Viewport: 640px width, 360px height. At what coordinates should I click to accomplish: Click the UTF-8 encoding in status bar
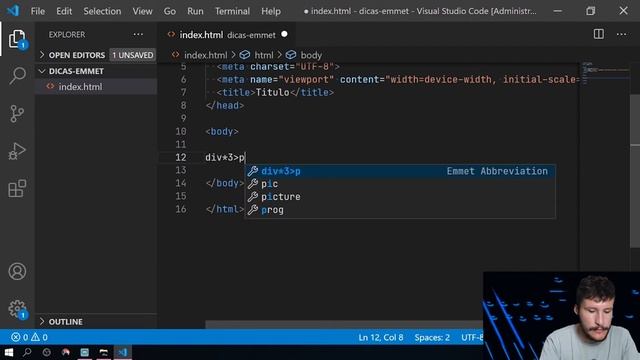[472, 338]
